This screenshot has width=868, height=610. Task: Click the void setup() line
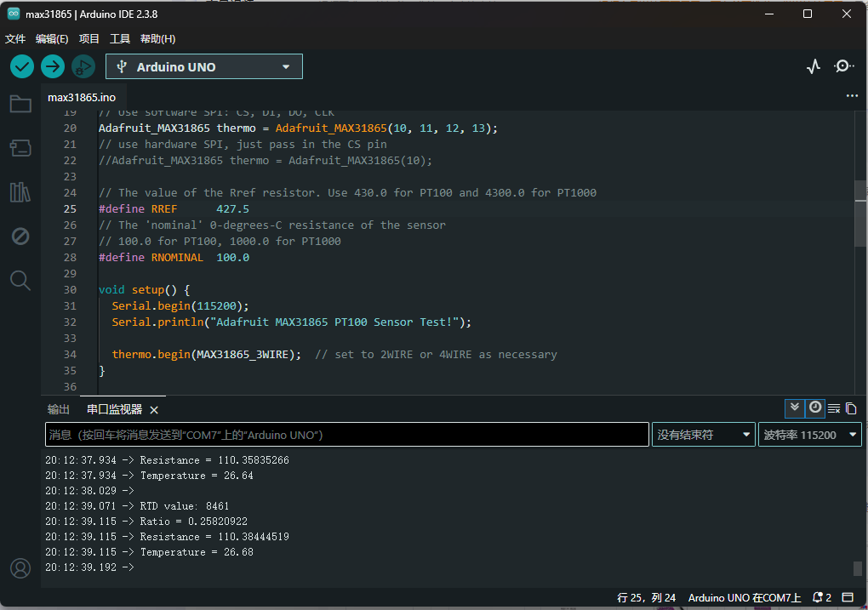click(144, 289)
